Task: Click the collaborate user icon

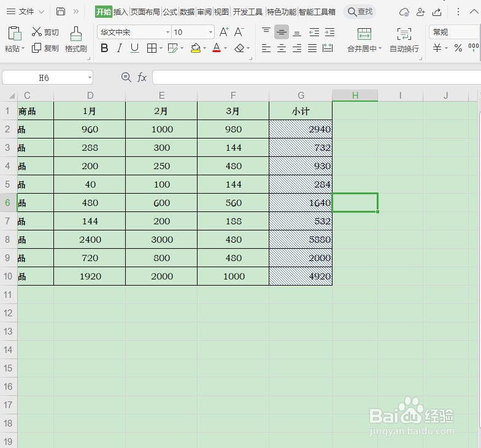Action: coord(421,12)
